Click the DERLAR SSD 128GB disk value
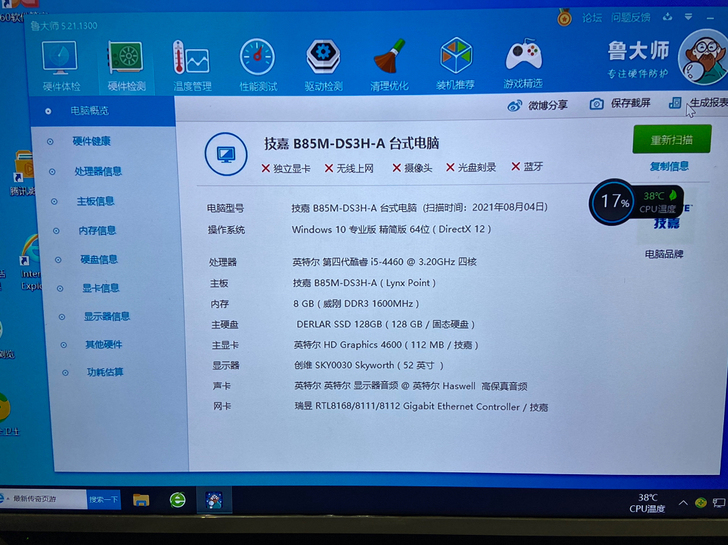 pos(385,324)
